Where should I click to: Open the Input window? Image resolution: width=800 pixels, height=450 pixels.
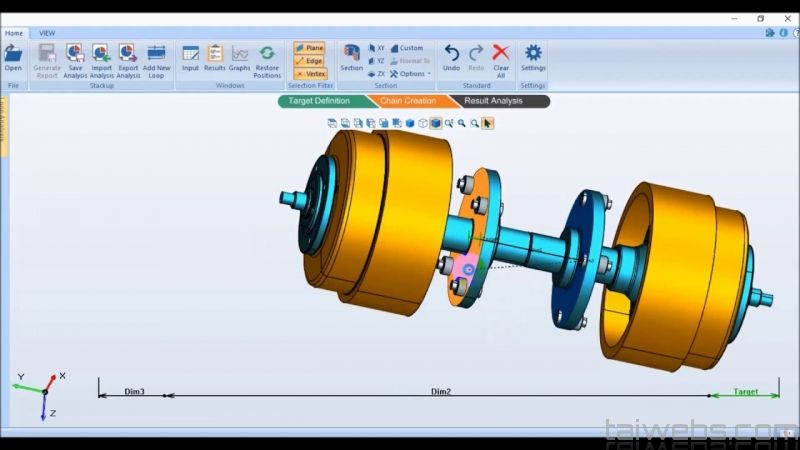pos(190,58)
